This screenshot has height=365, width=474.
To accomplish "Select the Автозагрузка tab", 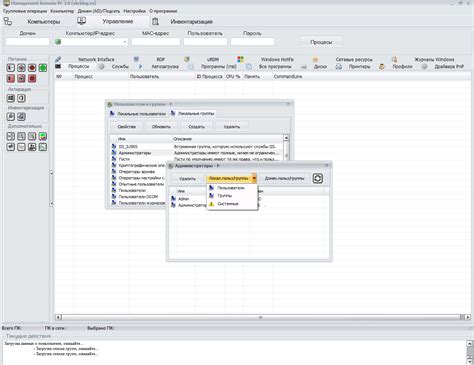I will (165, 66).
